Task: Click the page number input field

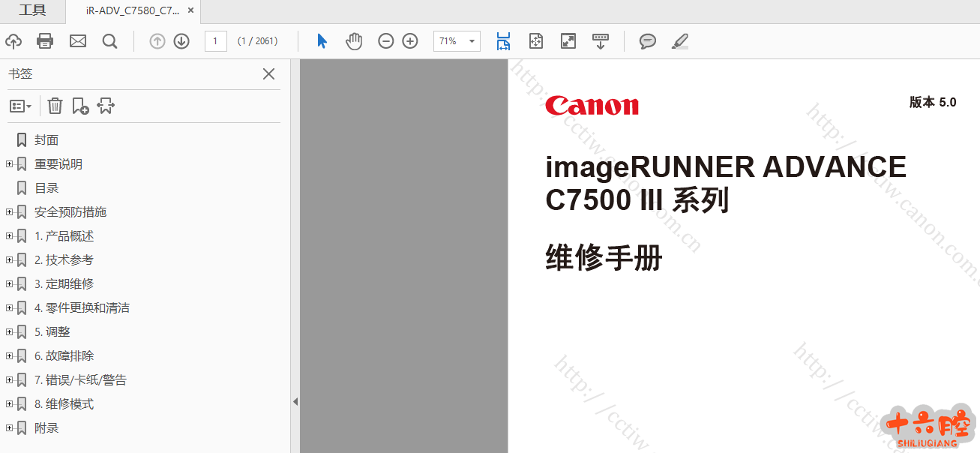Action: coord(215,41)
